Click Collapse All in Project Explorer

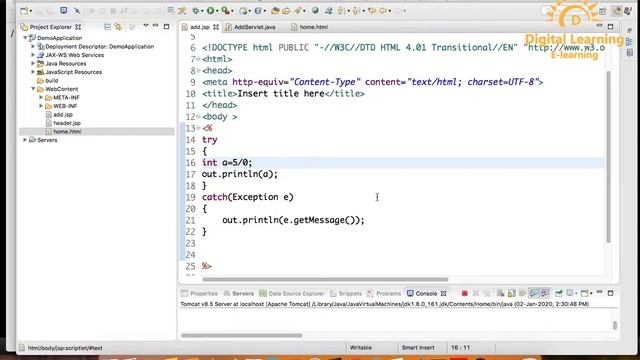click(107, 27)
